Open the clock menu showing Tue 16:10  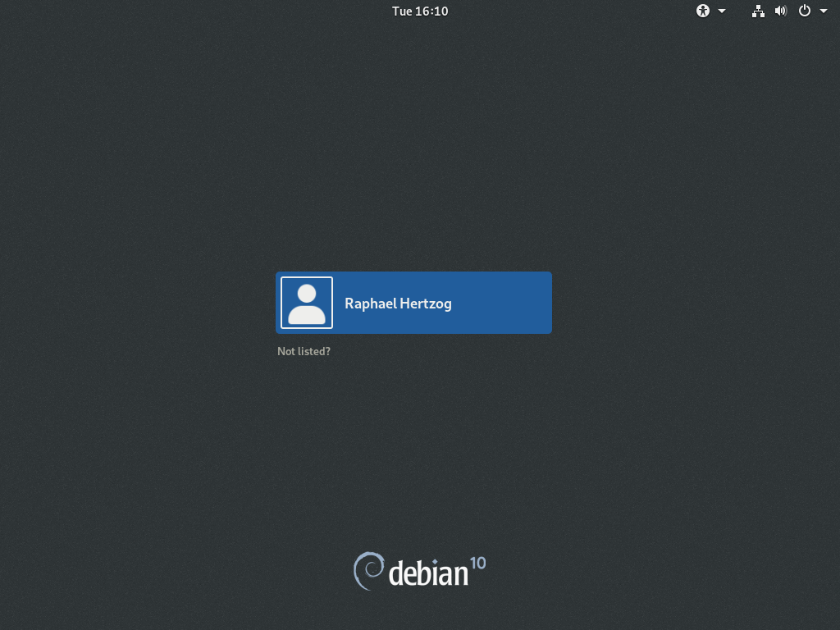click(x=420, y=11)
